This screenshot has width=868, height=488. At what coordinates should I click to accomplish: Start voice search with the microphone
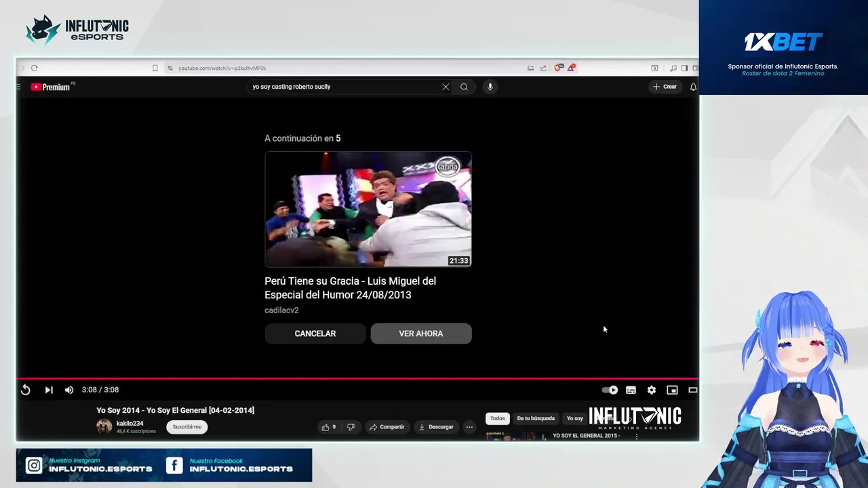490,87
